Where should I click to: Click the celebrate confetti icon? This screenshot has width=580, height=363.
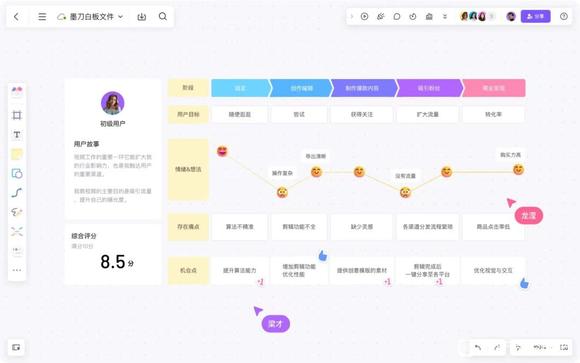coord(381,17)
